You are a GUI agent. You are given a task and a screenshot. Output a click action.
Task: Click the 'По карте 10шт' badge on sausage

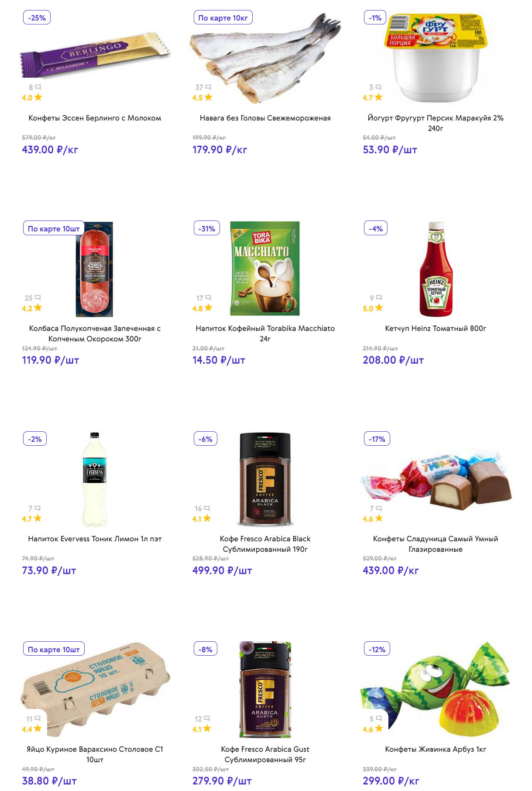coord(54,228)
